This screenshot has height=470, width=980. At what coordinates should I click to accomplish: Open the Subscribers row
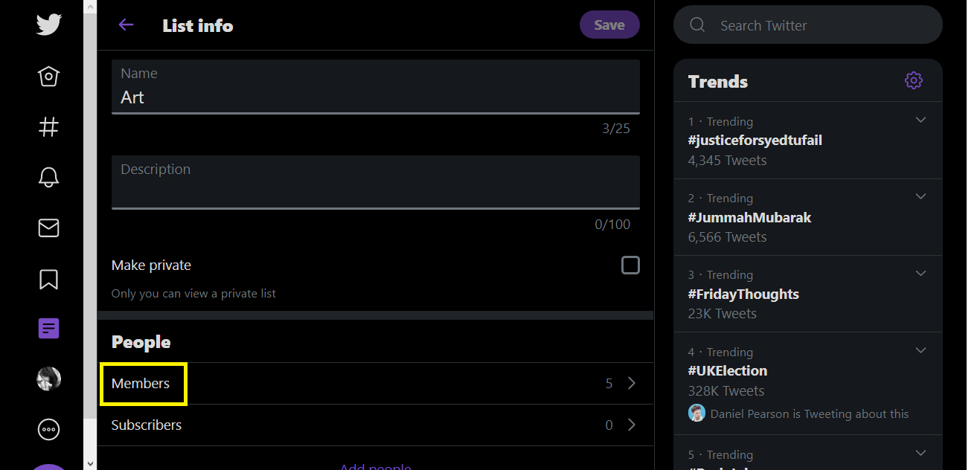point(375,425)
